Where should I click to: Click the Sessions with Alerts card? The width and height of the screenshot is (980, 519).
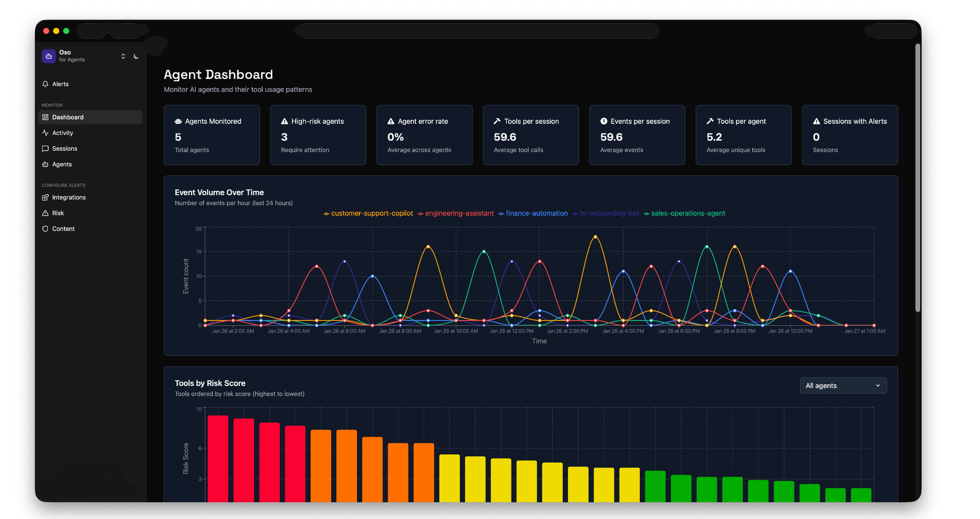pyautogui.click(x=849, y=135)
